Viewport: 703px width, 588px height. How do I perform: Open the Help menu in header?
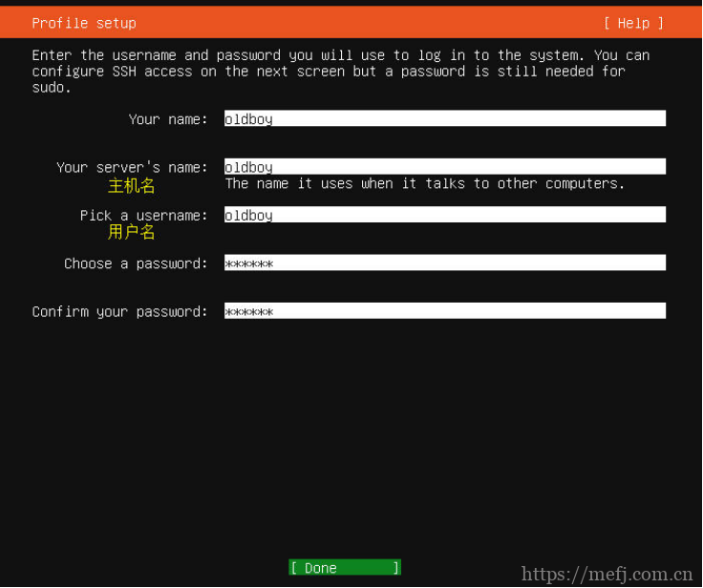633,23
